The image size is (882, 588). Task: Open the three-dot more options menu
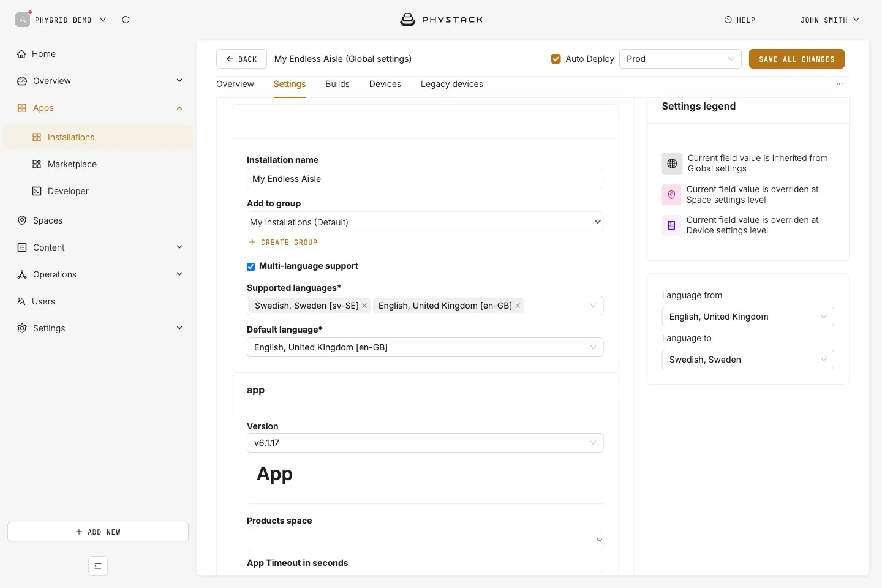click(x=840, y=84)
